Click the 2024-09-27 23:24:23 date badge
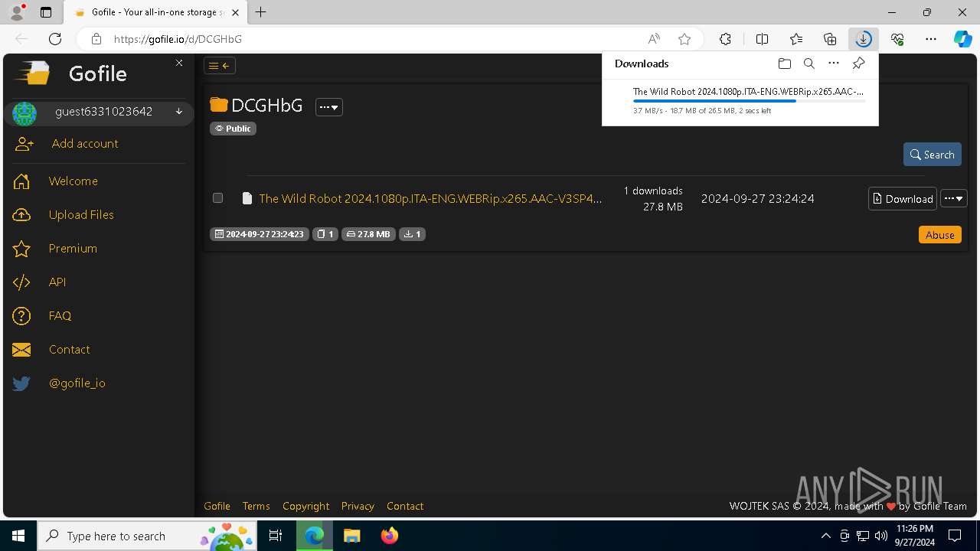The image size is (980, 551). point(260,234)
